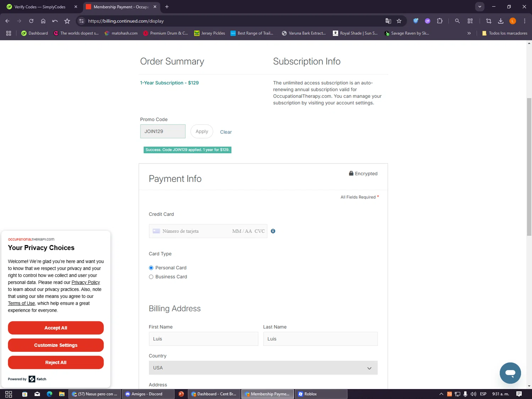This screenshot has height=399, width=532.
Task: Show more bookmarks with the chevron
Action: 469,33
